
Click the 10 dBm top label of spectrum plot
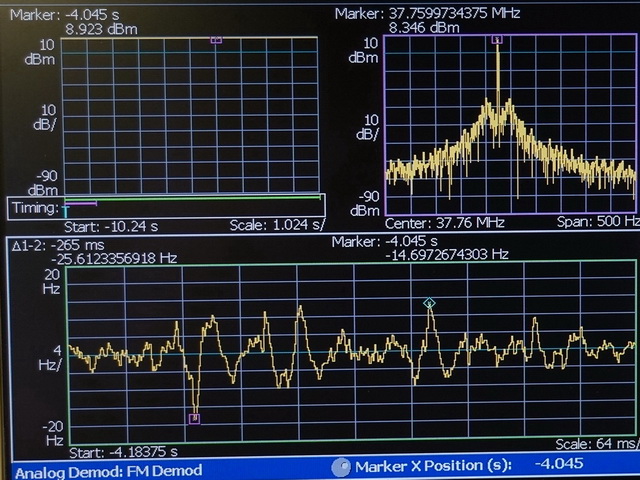363,50
